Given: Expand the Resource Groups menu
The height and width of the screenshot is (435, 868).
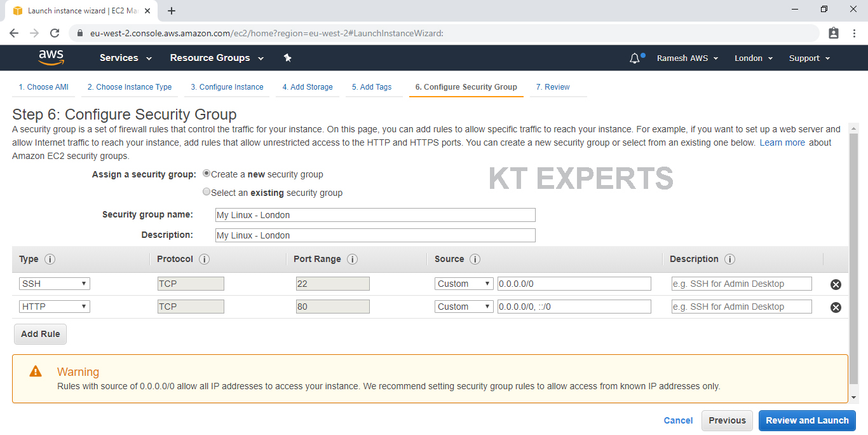Looking at the screenshot, I should point(216,58).
